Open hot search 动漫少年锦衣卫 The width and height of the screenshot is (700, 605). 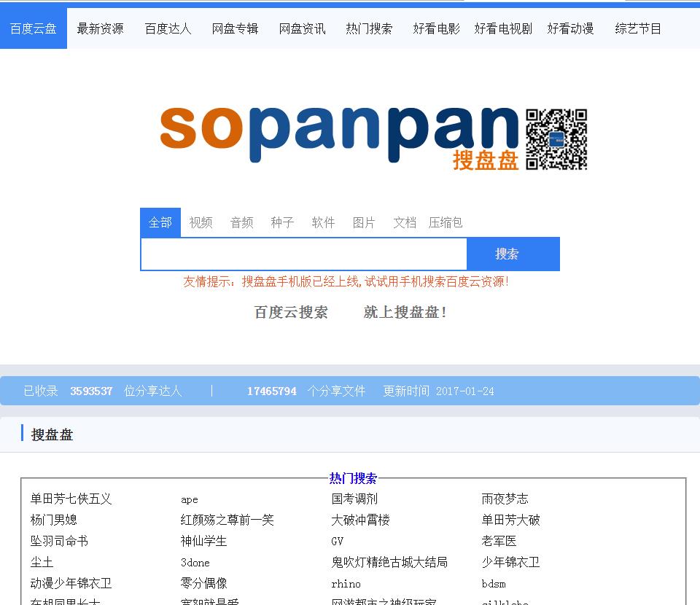71,583
